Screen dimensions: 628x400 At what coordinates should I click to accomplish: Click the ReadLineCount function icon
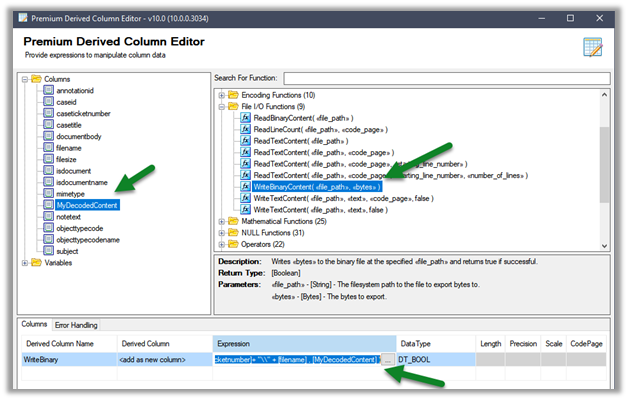point(244,129)
